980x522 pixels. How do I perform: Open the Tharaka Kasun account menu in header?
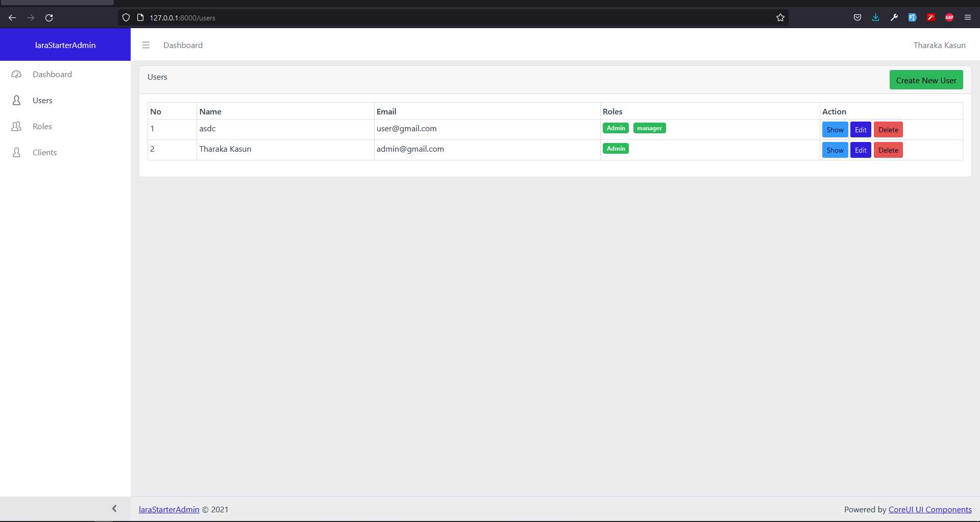(939, 45)
